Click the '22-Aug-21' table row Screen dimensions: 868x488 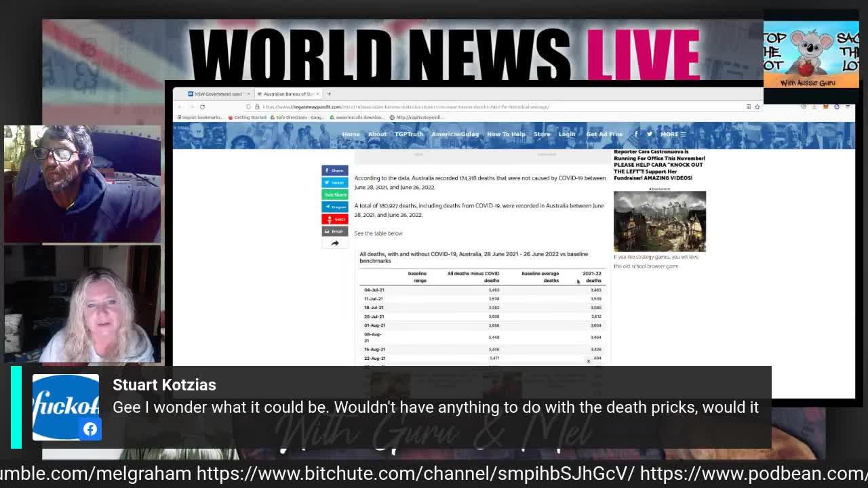pyautogui.click(x=482, y=359)
